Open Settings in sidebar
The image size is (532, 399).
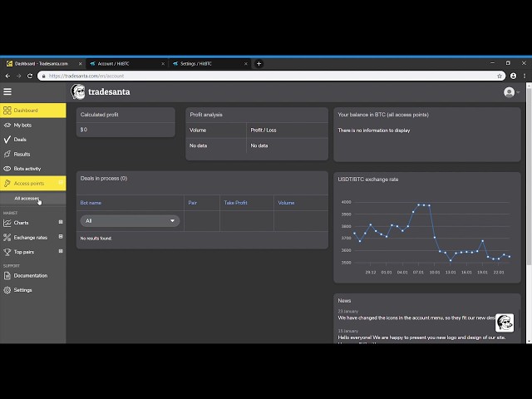[x=33, y=290]
